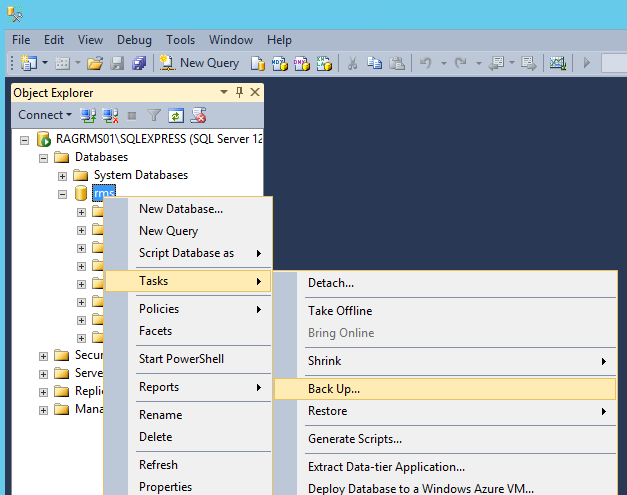Select Generate Scripts... menu item
The width and height of the screenshot is (627, 495).
[x=445, y=439]
